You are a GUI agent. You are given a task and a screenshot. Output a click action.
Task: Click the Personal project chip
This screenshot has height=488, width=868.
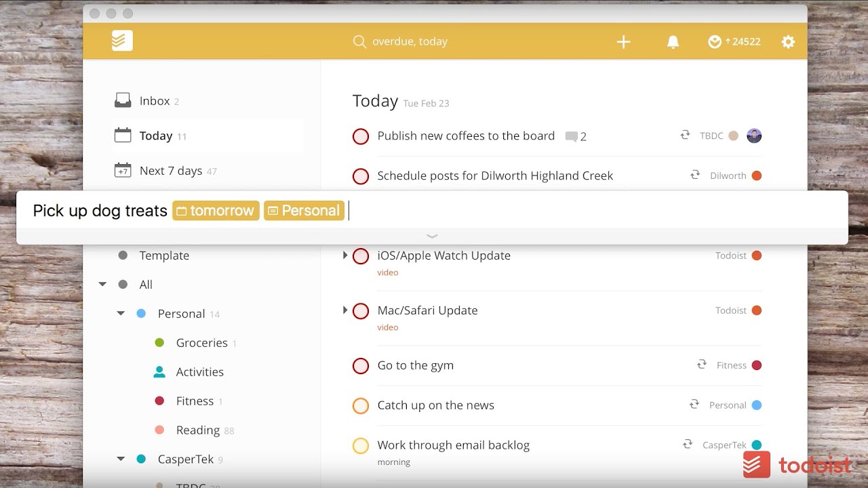coord(304,211)
